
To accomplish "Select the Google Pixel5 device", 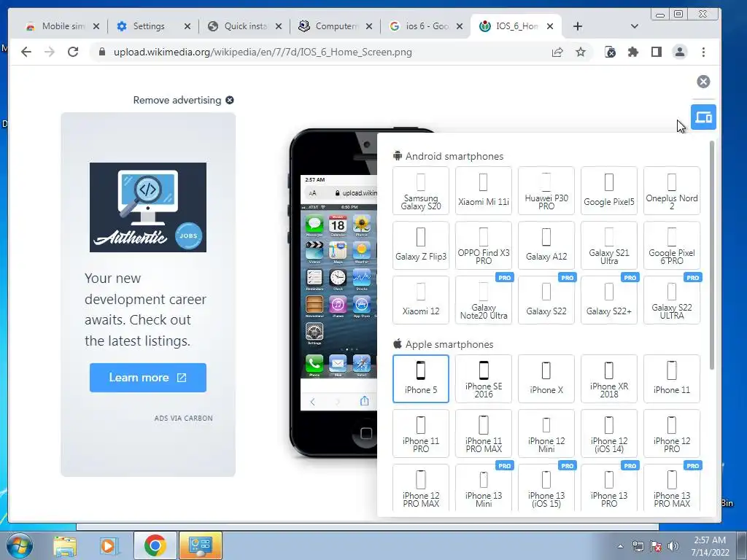I will [609, 191].
